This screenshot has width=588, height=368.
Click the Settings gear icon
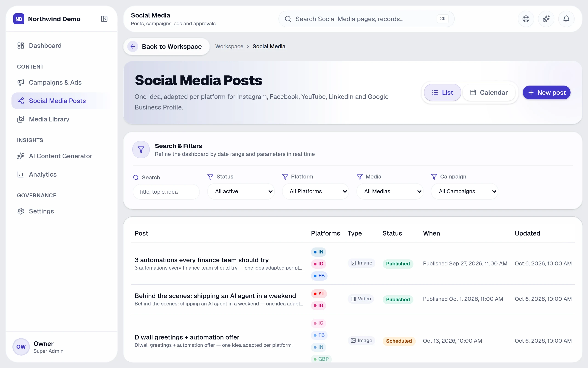coord(21,211)
